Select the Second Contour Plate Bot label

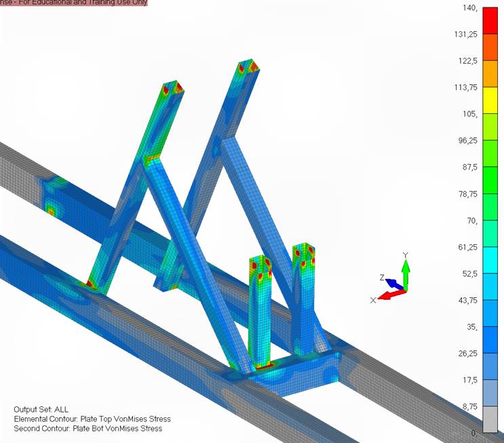point(88,429)
